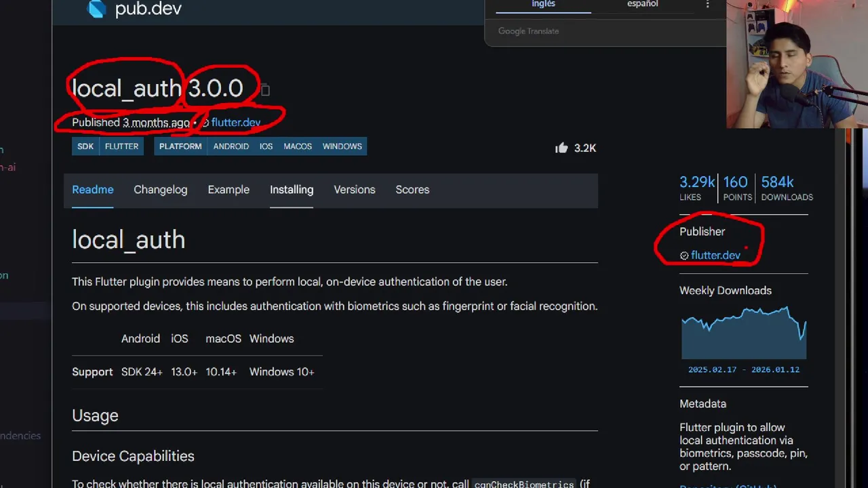The height and width of the screenshot is (488, 868).
Task: Click the local_auth readme heading
Action: click(129, 240)
